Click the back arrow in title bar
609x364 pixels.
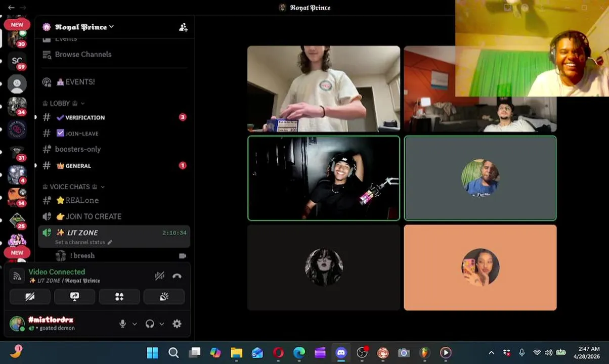(x=11, y=8)
